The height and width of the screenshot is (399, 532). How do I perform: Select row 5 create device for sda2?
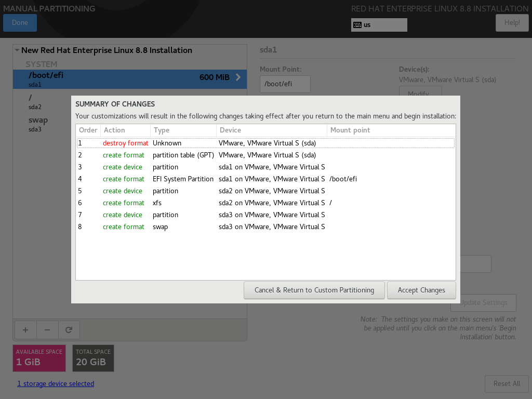(265, 191)
